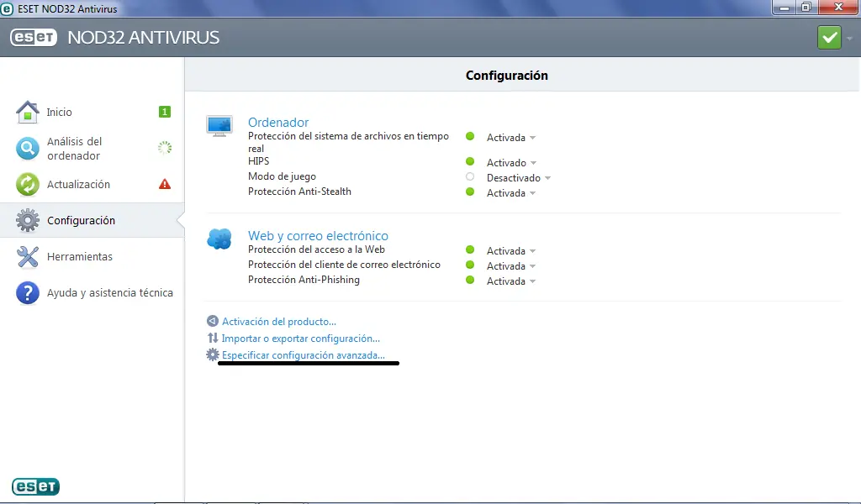Restore down the ESET window
861x504 pixels.
pyautogui.click(x=806, y=8)
